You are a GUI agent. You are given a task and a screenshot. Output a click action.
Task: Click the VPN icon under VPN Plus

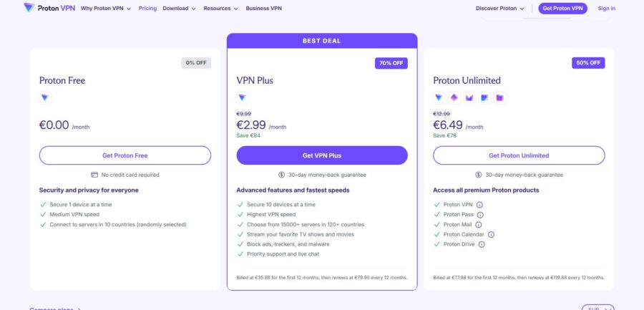point(243,98)
